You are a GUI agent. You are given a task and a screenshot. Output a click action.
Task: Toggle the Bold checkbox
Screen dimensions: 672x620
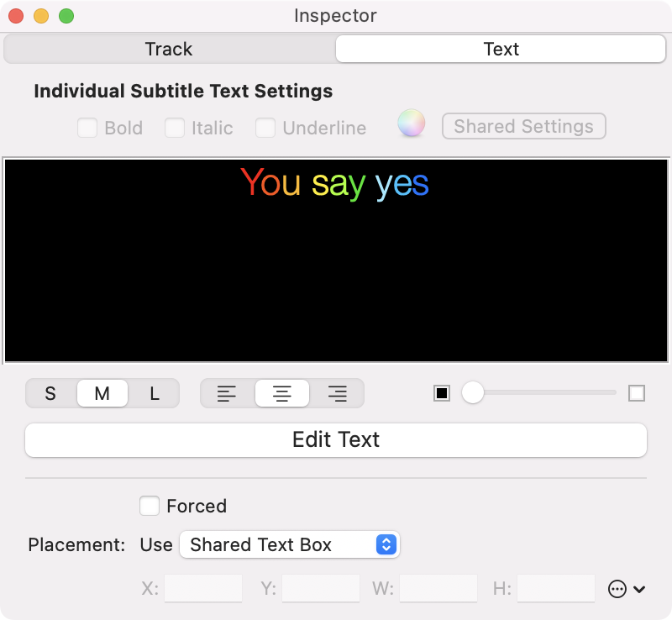[87, 128]
